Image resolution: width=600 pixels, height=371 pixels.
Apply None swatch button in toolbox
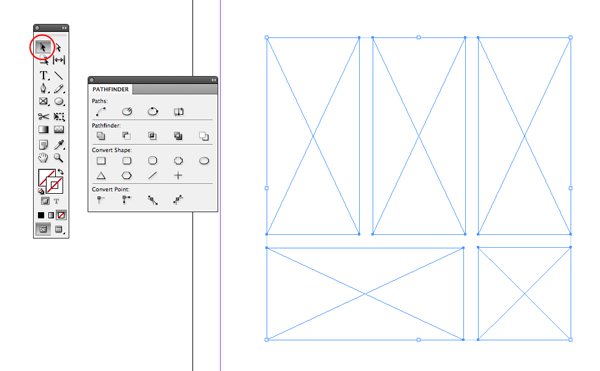61,215
